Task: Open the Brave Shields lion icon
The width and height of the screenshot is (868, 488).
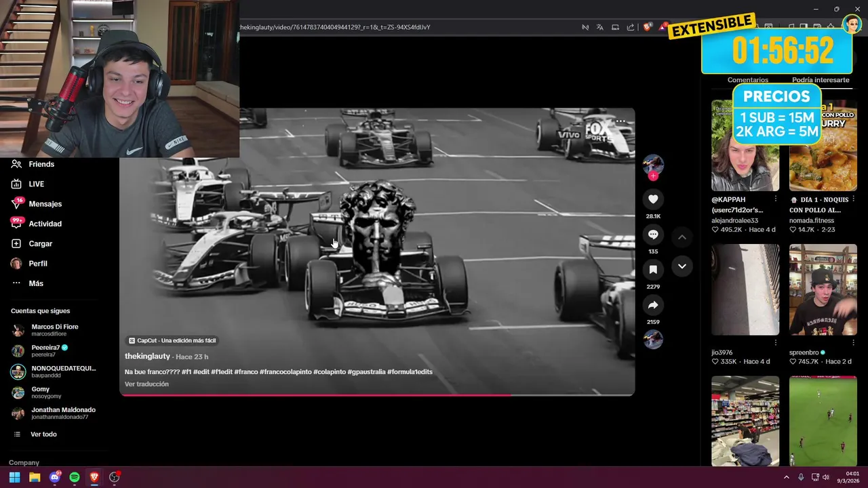Action: click(648, 27)
